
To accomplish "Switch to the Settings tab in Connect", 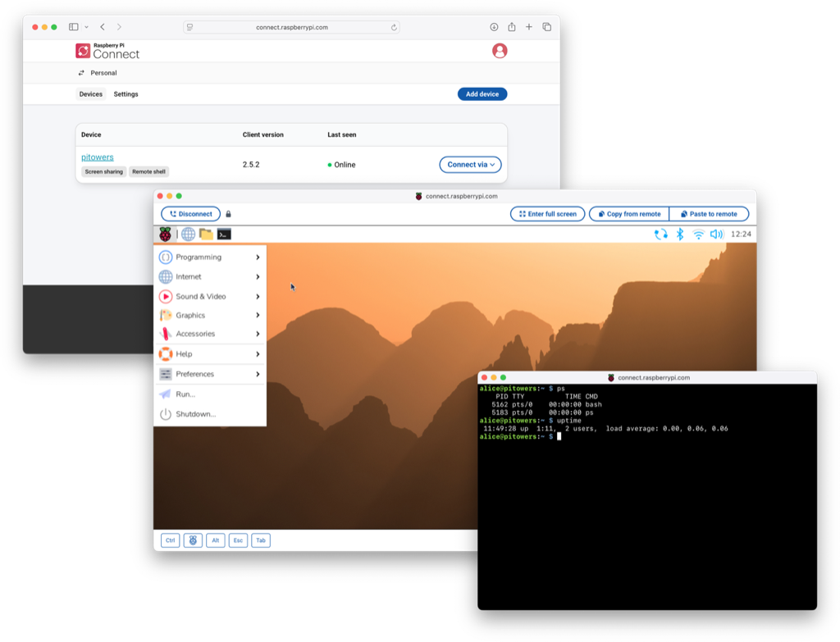I will point(126,93).
